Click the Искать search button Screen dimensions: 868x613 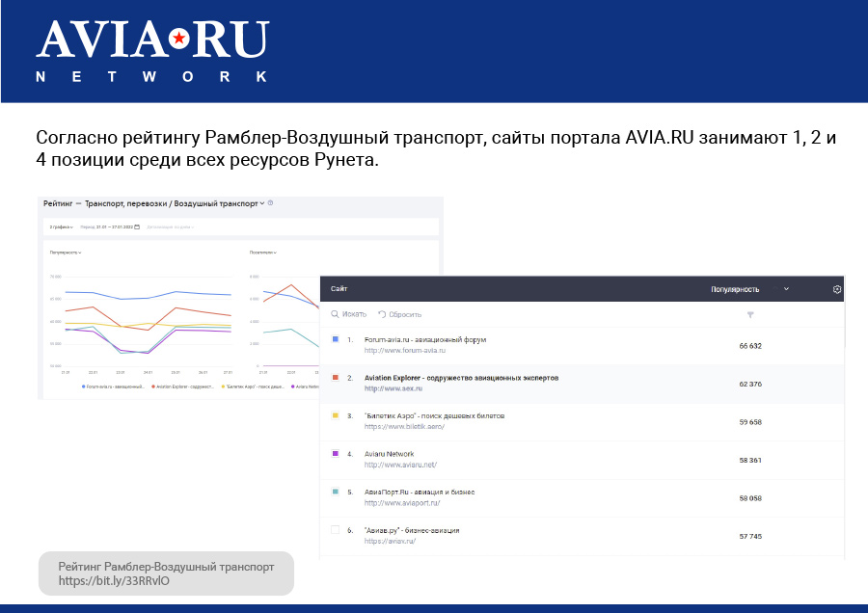pyautogui.click(x=349, y=314)
